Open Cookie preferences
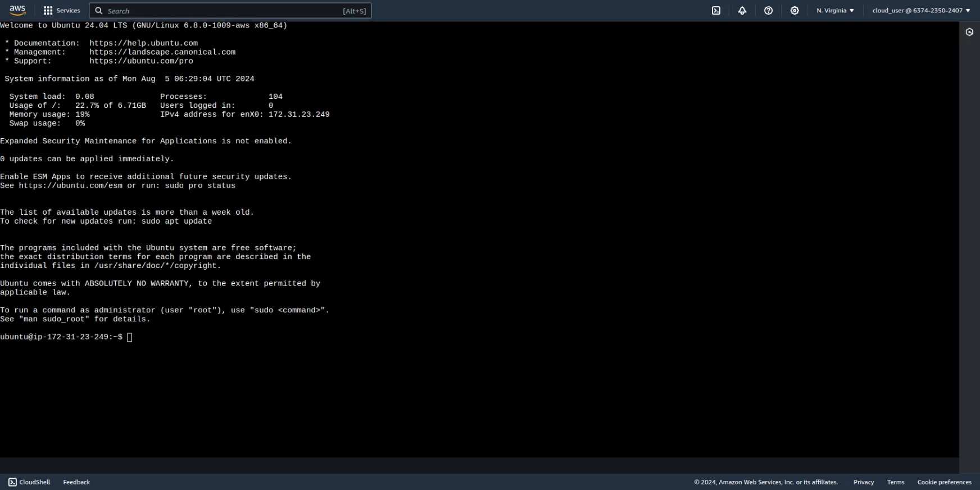This screenshot has width=980, height=490. [944, 482]
